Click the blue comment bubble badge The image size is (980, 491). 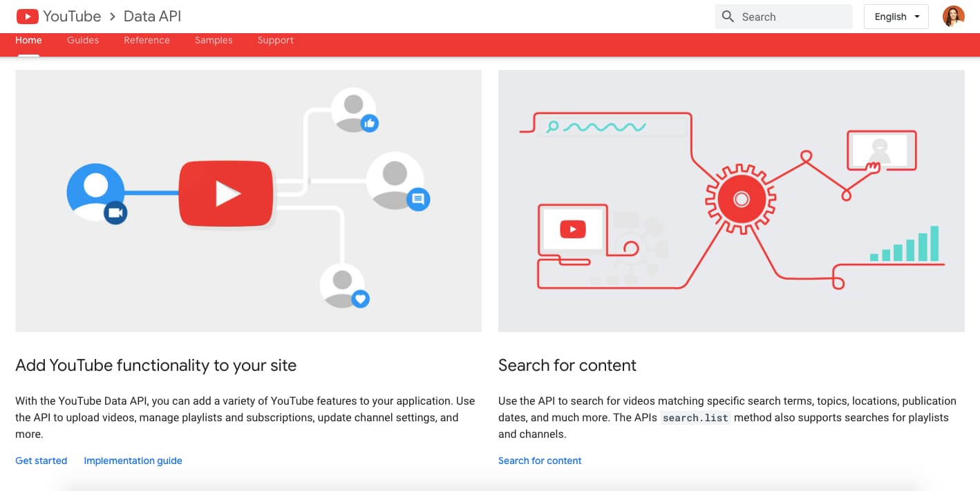coord(417,200)
